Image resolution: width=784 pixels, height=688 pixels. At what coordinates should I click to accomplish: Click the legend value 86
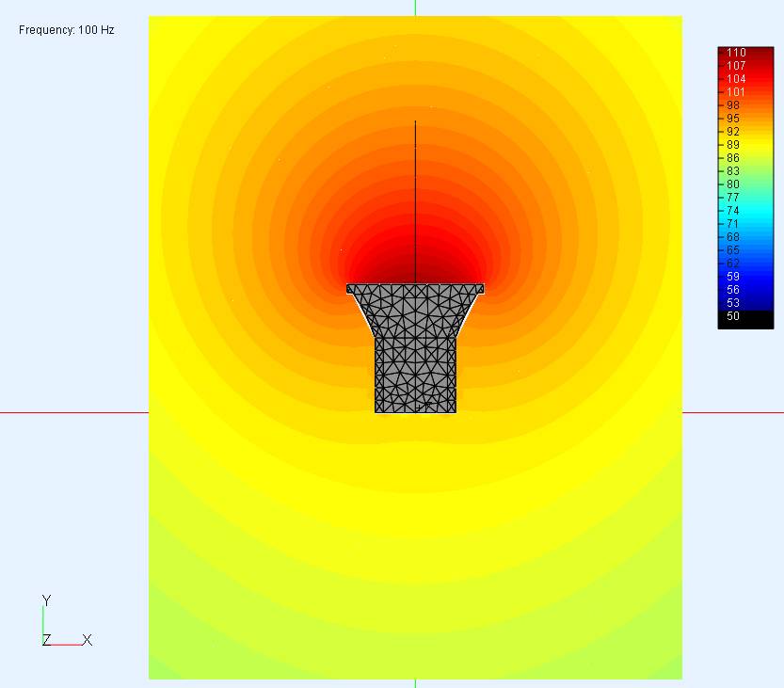click(x=733, y=158)
